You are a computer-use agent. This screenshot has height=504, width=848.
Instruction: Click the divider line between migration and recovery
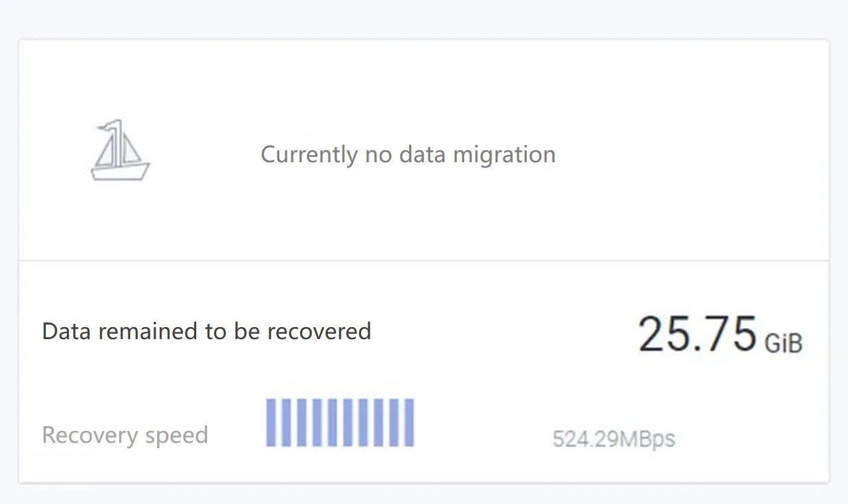click(424, 261)
